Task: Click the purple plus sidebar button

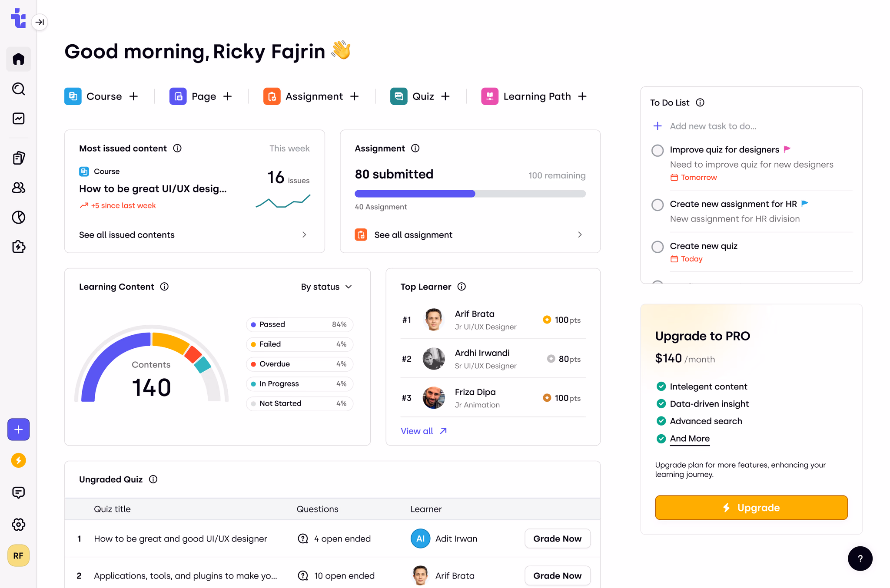Action: tap(18, 429)
